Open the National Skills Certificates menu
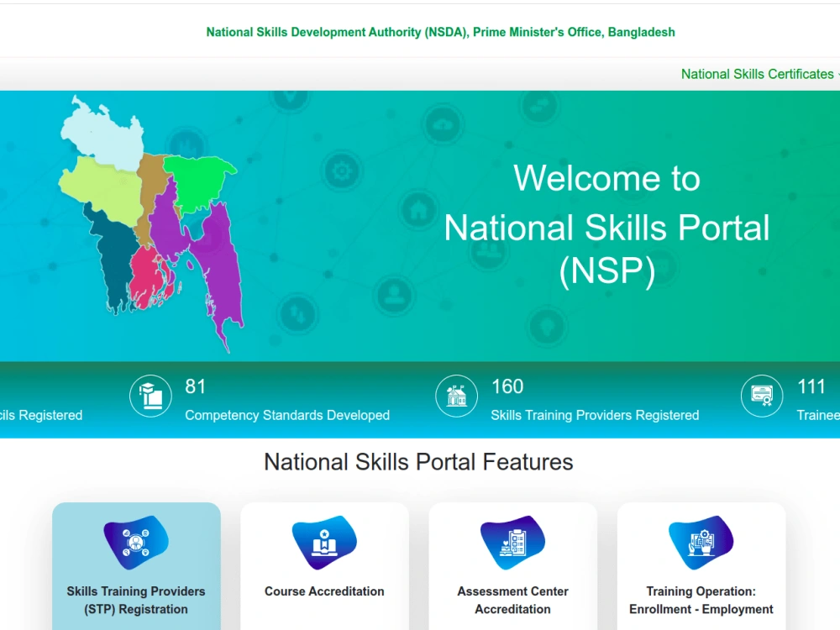This screenshot has height=630, width=840. click(759, 74)
